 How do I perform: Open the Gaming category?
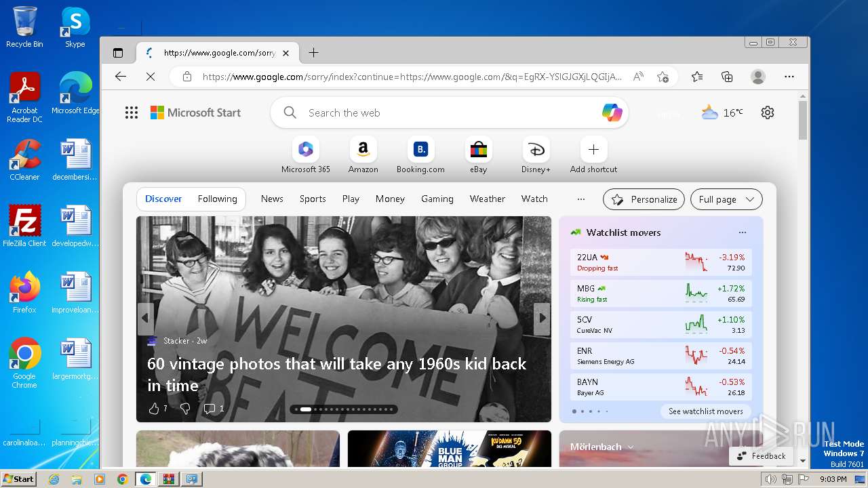(437, 199)
